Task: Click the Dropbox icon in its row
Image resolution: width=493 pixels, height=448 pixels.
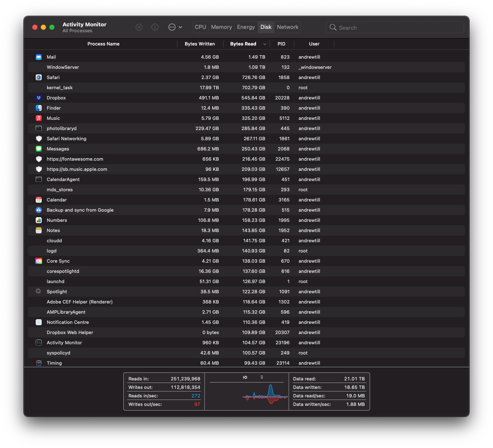Action: [x=39, y=98]
